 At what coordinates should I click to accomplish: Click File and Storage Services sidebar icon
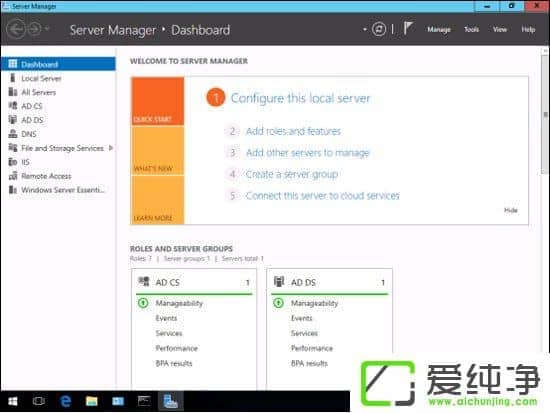13,148
